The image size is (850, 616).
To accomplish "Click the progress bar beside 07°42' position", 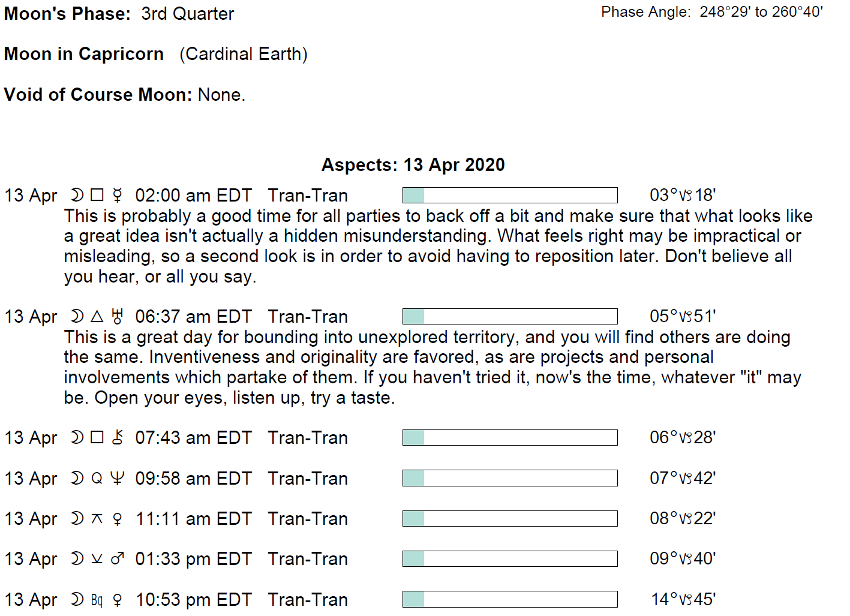I will coord(510,478).
